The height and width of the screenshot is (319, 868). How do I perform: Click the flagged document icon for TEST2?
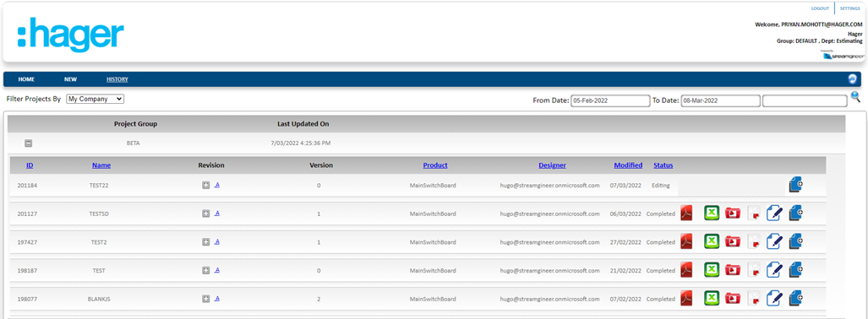pos(753,241)
